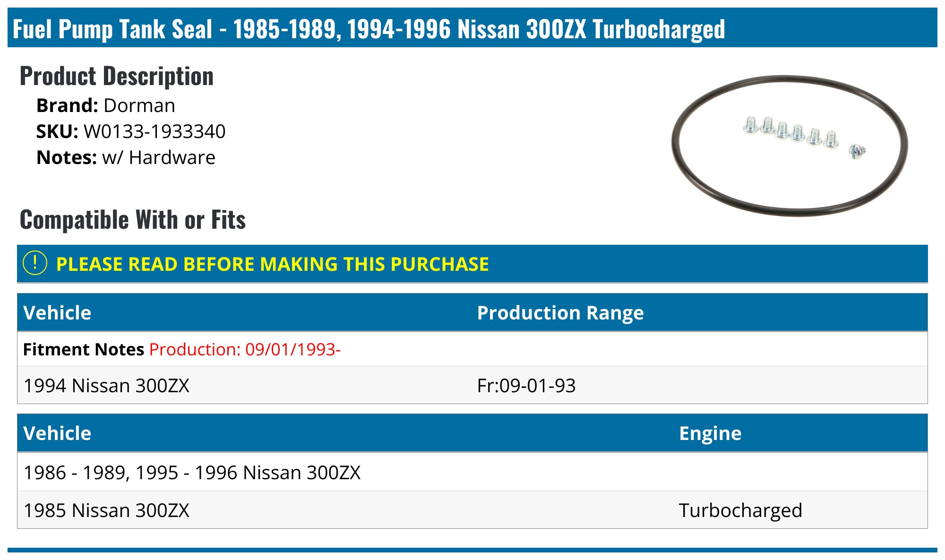
Task: Click the row of hardware screws in the image
Action: tap(790, 131)
